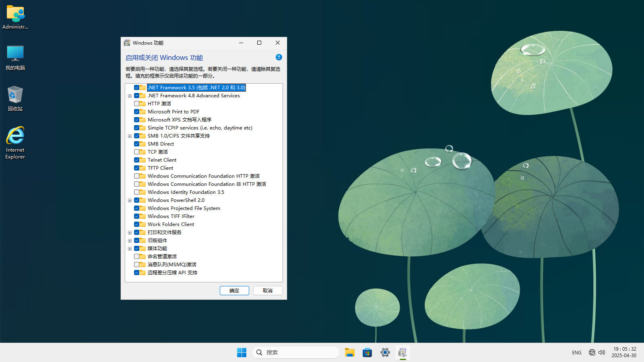Open Microsoft Store from the taskbar
The height and width of the screenshot is (362, 644).
(x=367, y=352)
